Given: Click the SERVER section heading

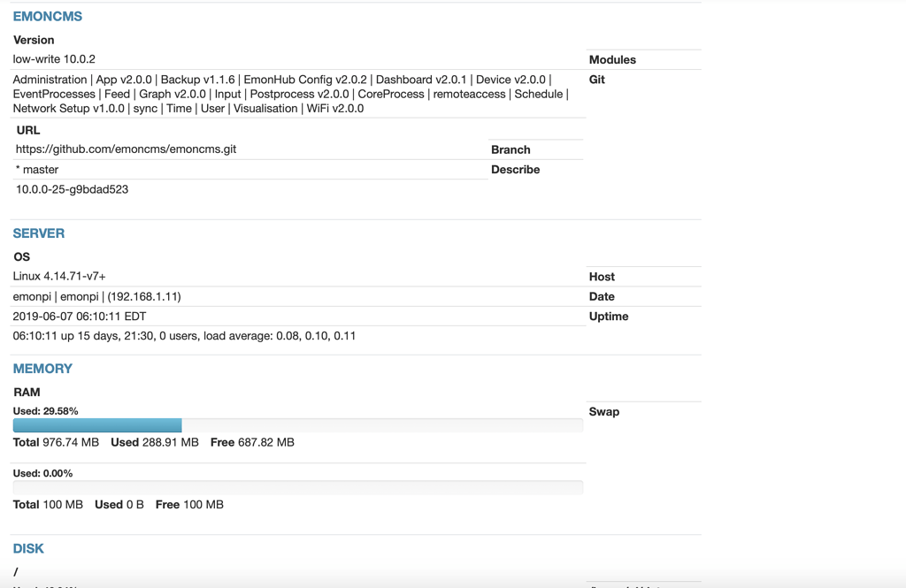Looking at the screenshot, I should coord(38,233).
